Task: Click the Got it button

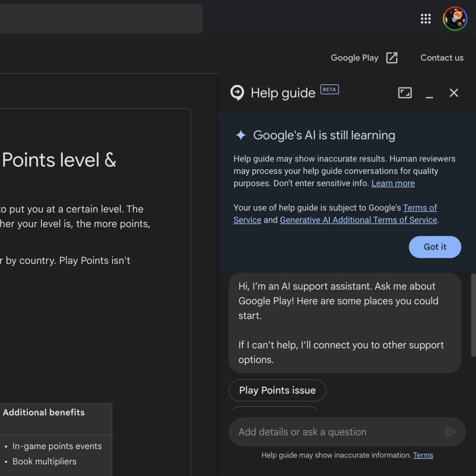Action: click(435, 247)
